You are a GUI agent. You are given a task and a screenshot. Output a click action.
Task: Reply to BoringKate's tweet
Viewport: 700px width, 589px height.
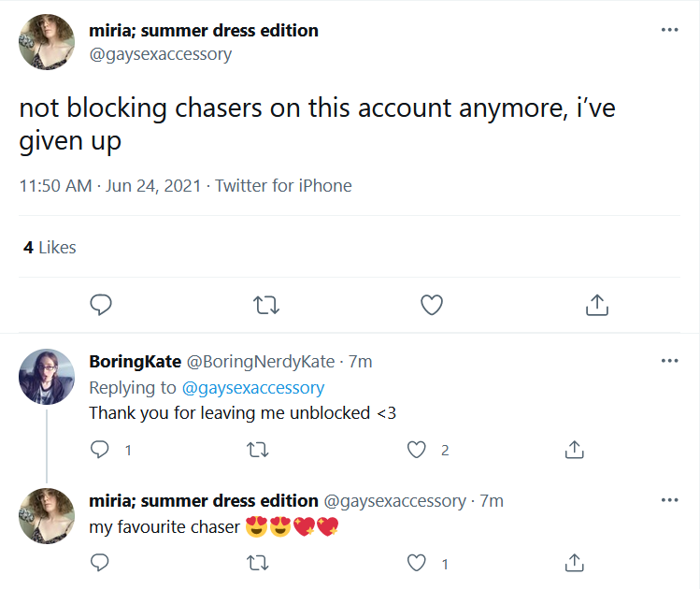pos(100,450)
